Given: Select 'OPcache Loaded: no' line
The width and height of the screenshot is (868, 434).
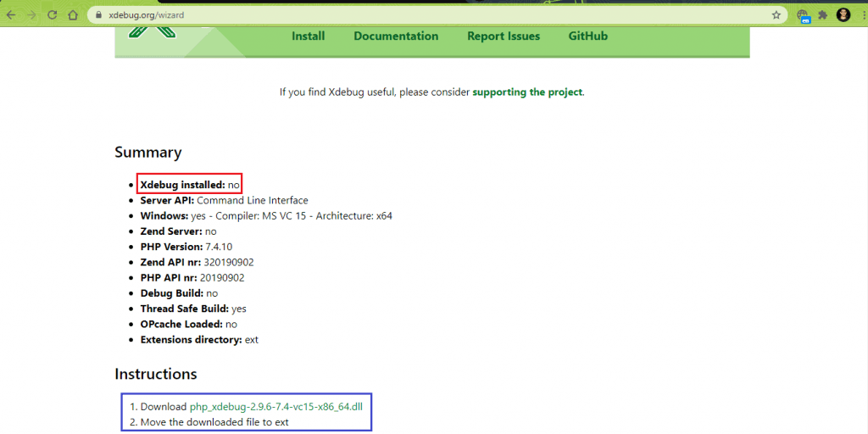Looking at the screenshot, I should tap(189, 325).
